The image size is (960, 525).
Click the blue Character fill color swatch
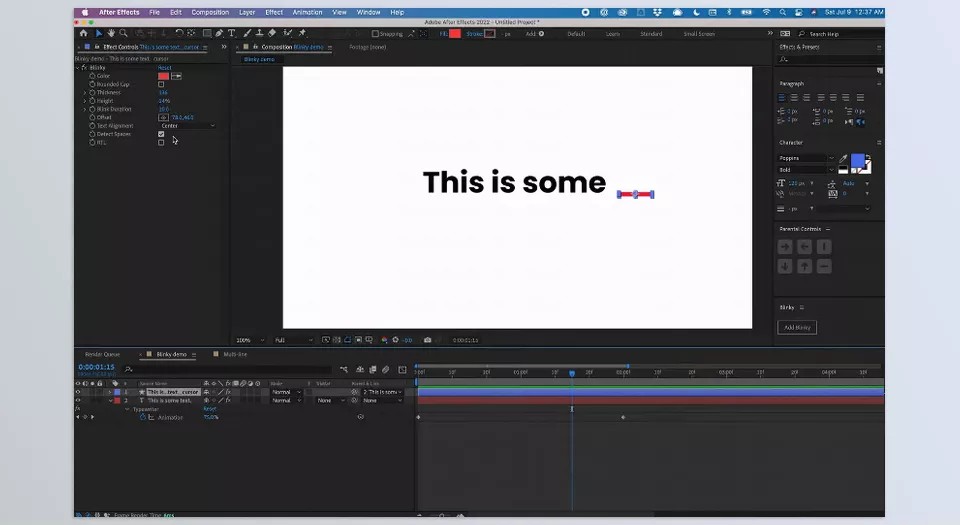click(858, 161)
